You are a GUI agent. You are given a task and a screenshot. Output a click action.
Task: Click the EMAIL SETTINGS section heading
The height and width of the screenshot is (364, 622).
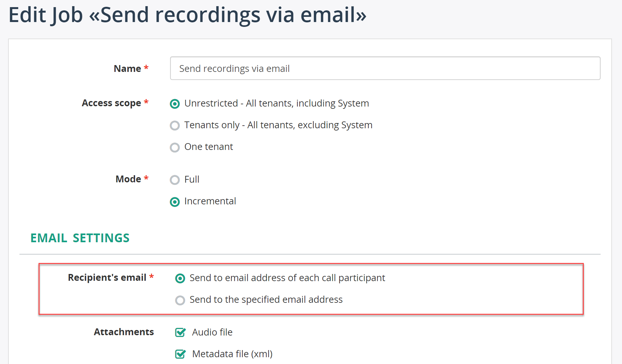pos(80,238)
